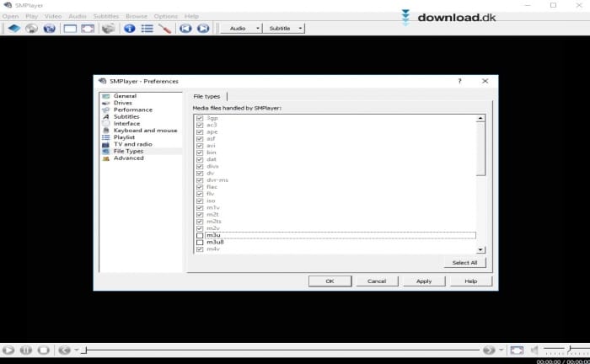Click the stop button in control bar

(x=43, y=350)
